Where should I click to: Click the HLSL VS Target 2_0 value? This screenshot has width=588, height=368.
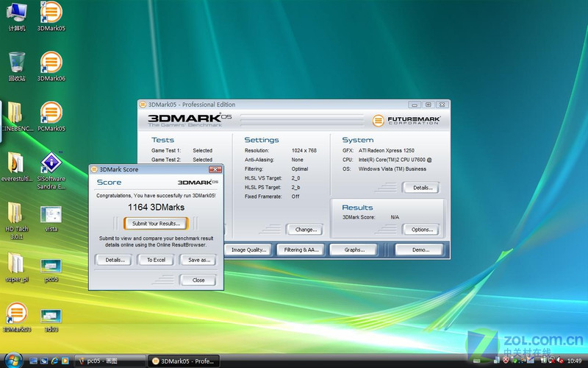pyautogui.click(x=295, y=178)
